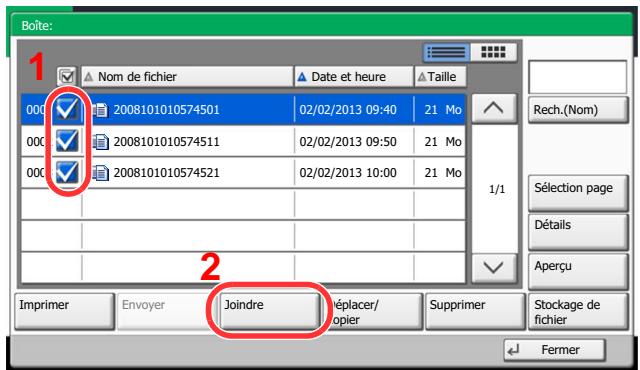Click size 21 Mo in 10:00 row
This screenshot has width=640, height=370.
point(443,173)
